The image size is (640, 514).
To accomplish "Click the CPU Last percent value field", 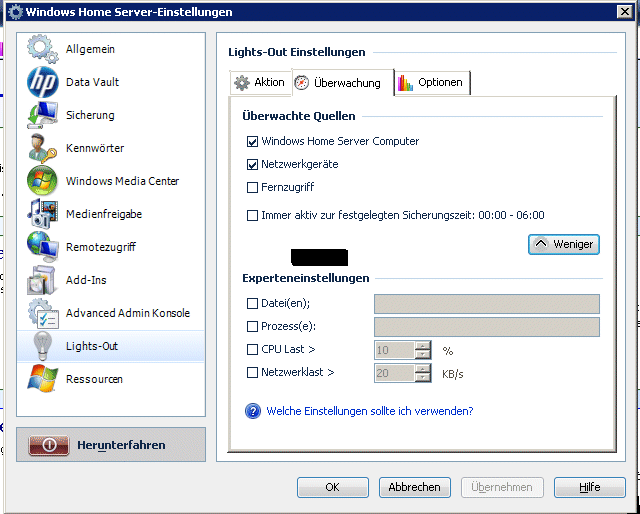I will tap(395, 350).
